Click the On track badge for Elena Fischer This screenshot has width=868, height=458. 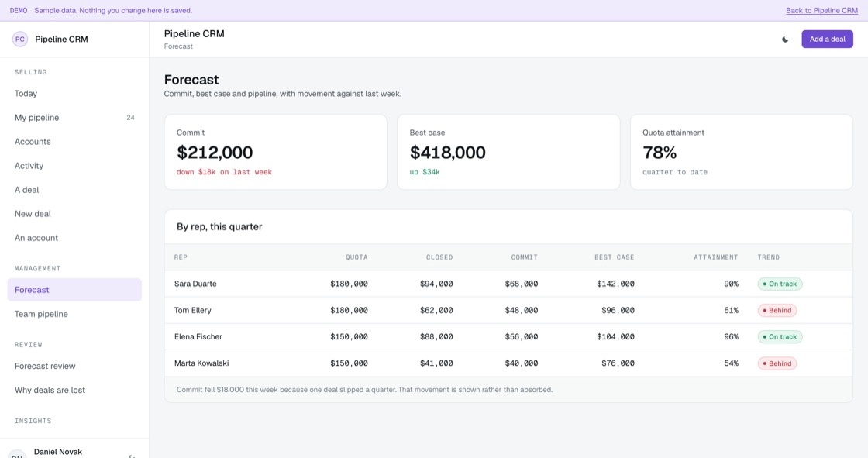(x=780, y=336)
